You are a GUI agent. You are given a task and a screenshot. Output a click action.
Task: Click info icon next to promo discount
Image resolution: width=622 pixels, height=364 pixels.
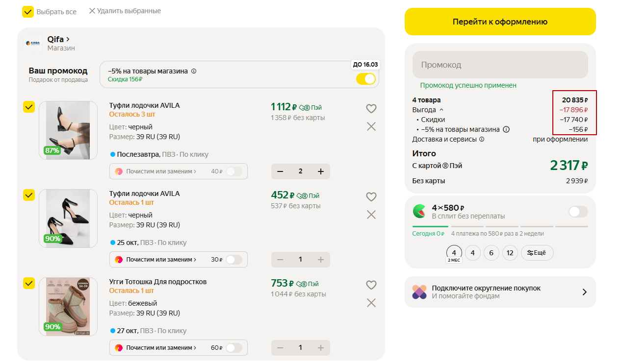[x=194, y=71]
